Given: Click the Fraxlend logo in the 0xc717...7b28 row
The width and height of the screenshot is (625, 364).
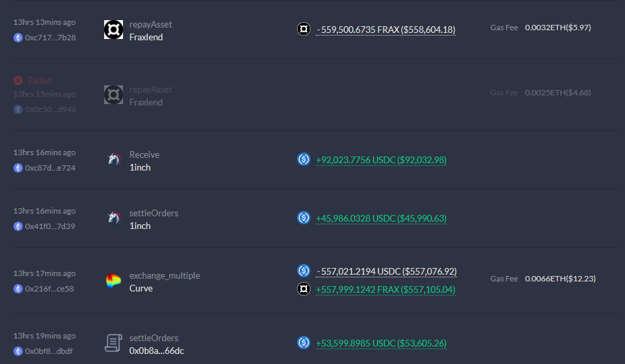Looking at the screenshot, I should click(114, 30).
